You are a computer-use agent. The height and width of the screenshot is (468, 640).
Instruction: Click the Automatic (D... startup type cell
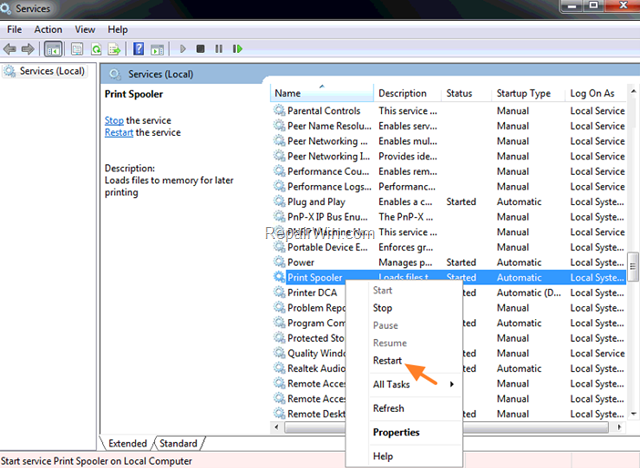point(529,293)
